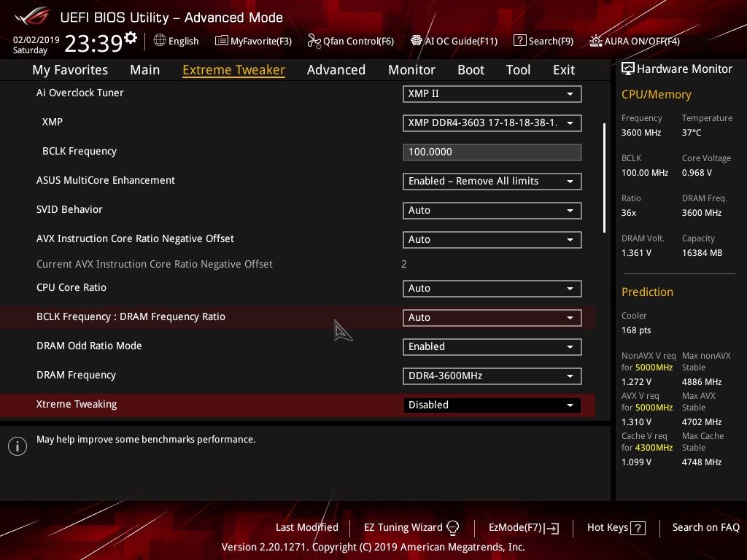This screenshot has width=747, height=560.
Task: Click Last Modified
Action: (307, 527)
